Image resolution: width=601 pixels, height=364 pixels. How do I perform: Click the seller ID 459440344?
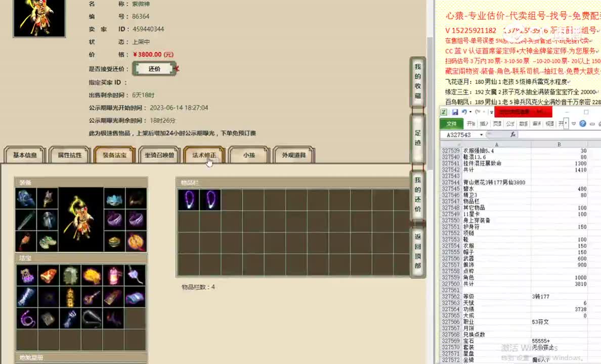point(148,29)
